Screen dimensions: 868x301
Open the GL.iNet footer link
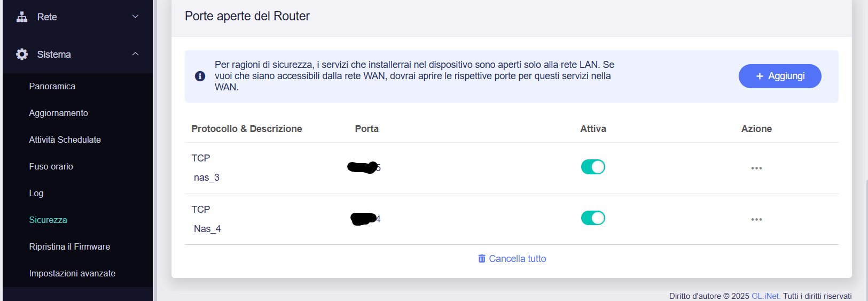click(765, 296)
